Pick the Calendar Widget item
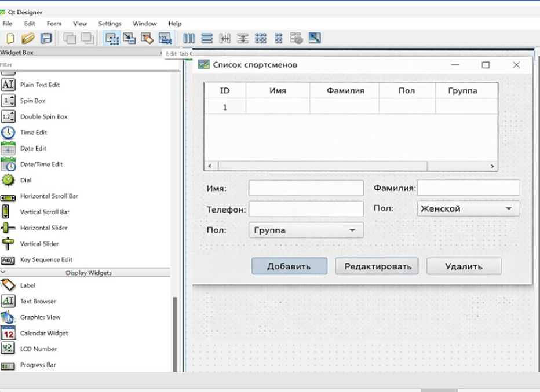Screen dimensions: 540x392 point(43,333)
